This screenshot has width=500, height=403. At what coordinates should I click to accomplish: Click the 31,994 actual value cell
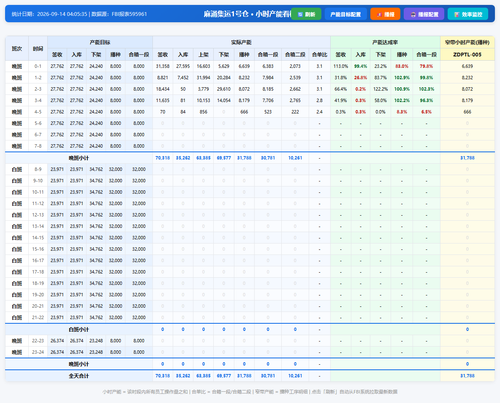203,77
